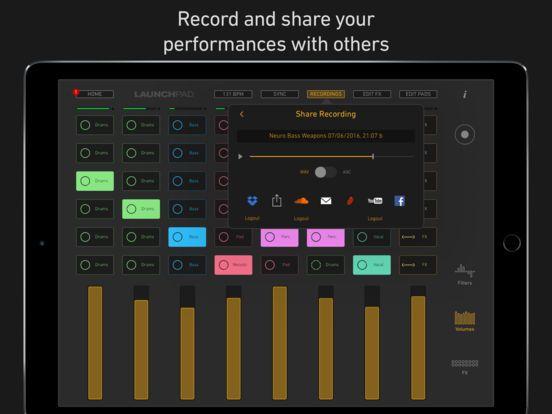
Task: Click the Home button
Action: [x=94, y=94]
